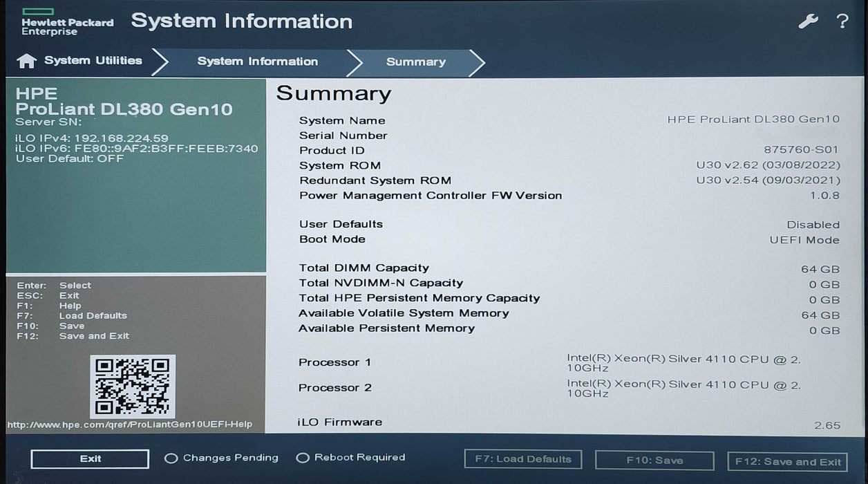Click the home icon beside System Utilities
Viewport: 868px width, 484px height.
coord(25,61)
